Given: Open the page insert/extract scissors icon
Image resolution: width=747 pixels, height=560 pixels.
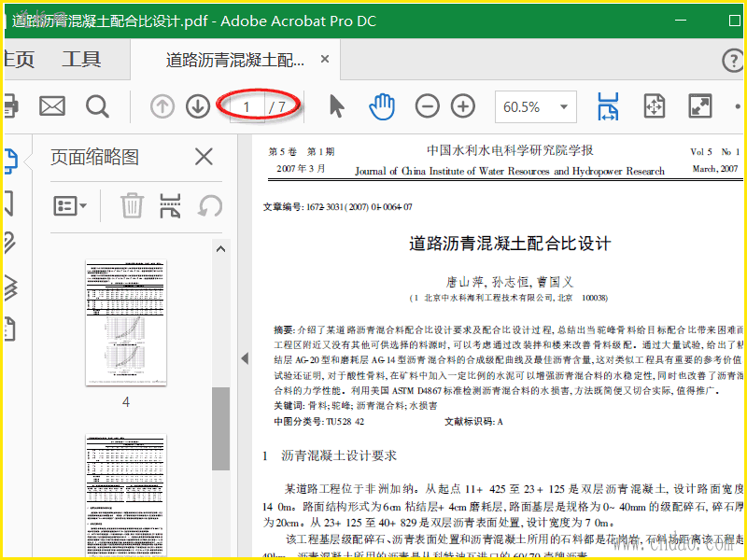Looking at the screenshot, I should (x=170, y=205).
